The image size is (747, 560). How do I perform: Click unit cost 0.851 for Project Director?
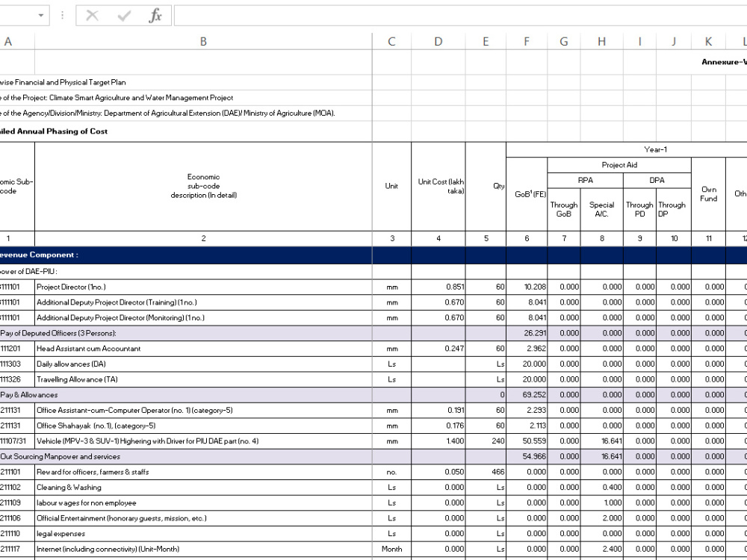[438, 287]
